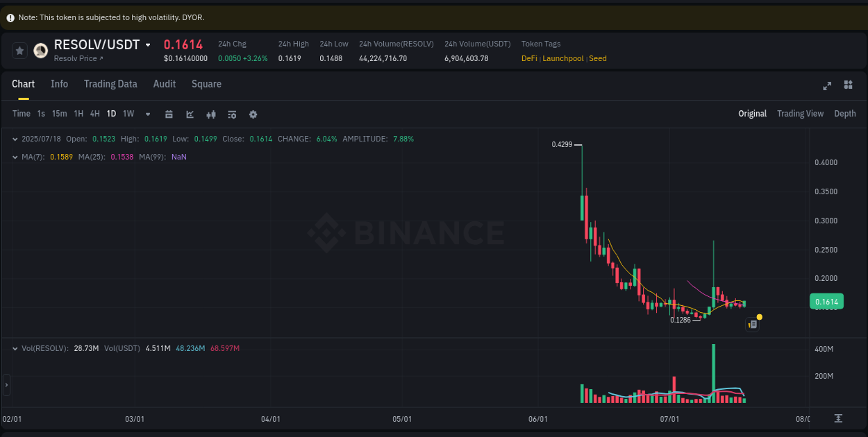Follow the Resolv Price link
The image size is (868, 437).
click(75, 57)
